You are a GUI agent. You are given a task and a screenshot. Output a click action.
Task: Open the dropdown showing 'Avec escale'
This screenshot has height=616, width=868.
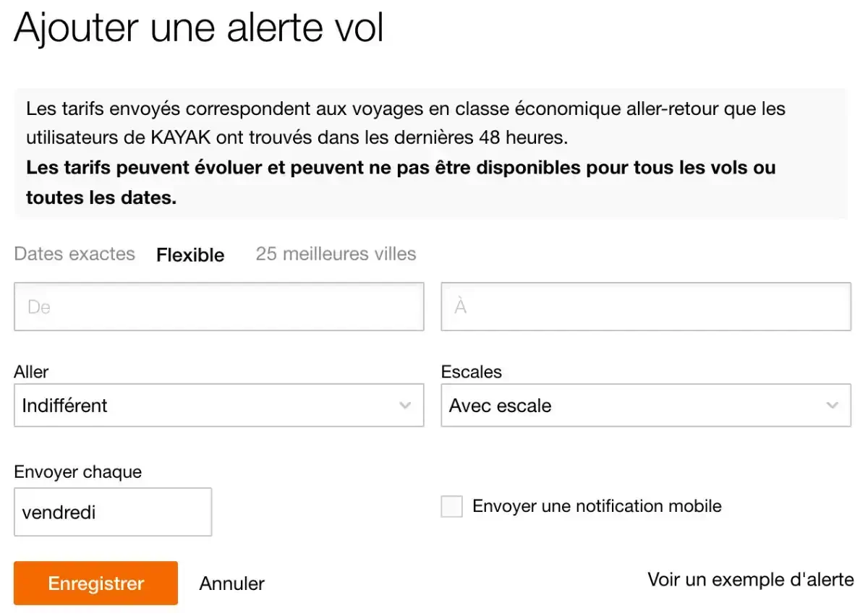[x=645, y=406]
